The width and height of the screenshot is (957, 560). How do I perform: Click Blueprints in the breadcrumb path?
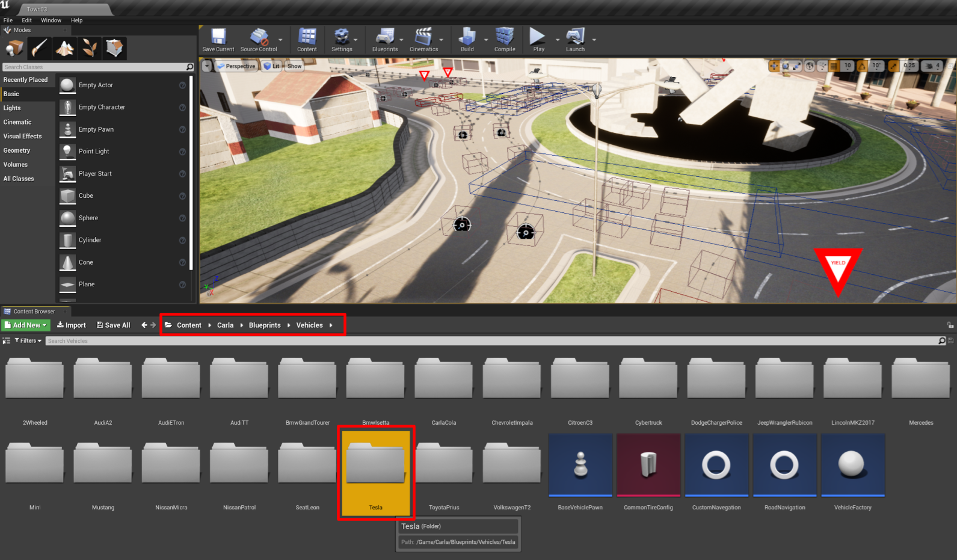pyautogui.click(x=265, y=325)
